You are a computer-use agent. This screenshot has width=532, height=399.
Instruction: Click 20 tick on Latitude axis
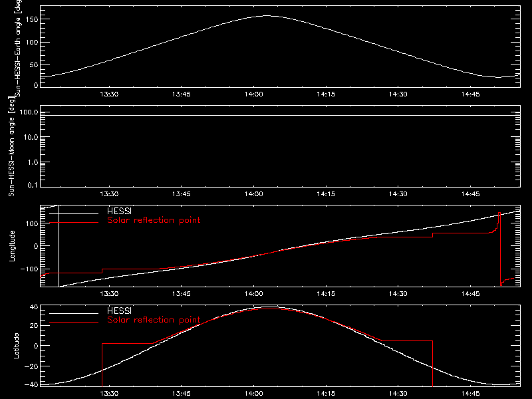tap(34, 326)
